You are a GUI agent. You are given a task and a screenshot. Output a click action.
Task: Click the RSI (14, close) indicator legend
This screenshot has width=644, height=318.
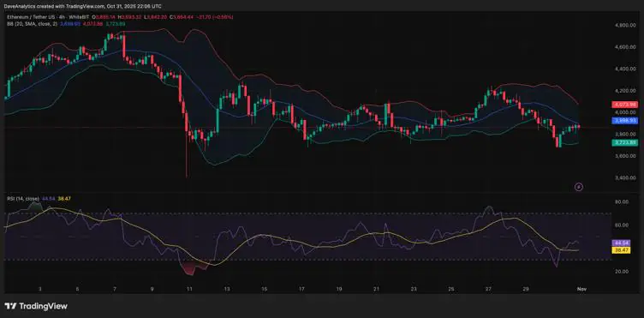(23, 199)
